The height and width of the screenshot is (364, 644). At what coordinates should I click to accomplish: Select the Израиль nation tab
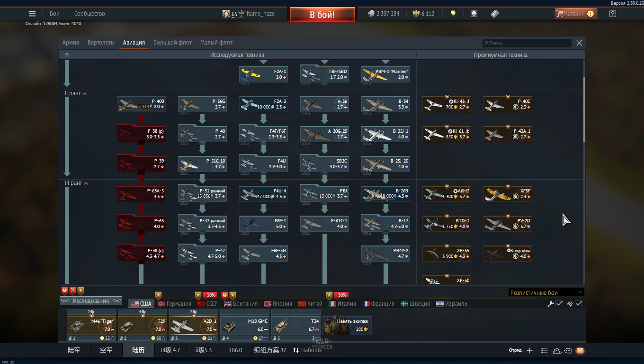point(452,304)
